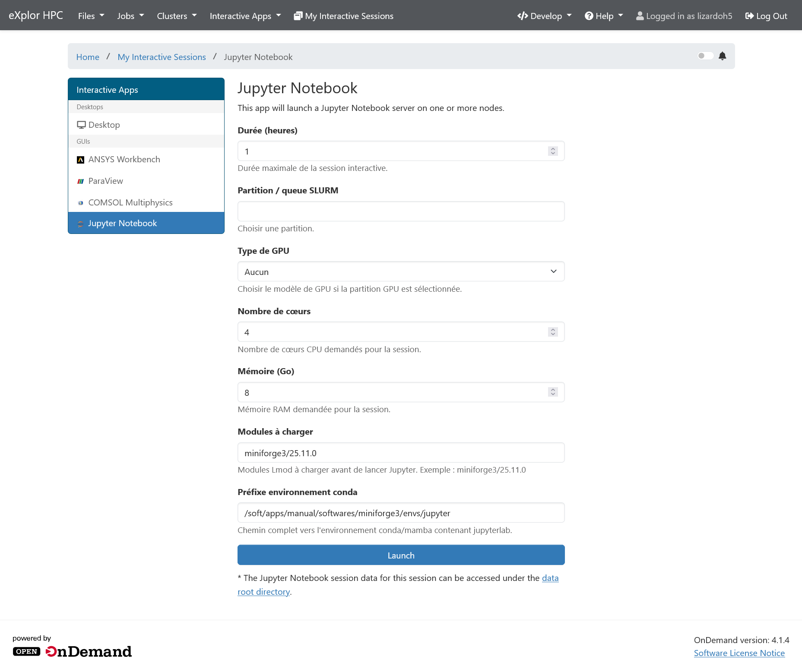Image resolution: width=802 pixels, height=672 pixels.
Task: Open the Type de GPU dropdown
Action: (401, 271)
